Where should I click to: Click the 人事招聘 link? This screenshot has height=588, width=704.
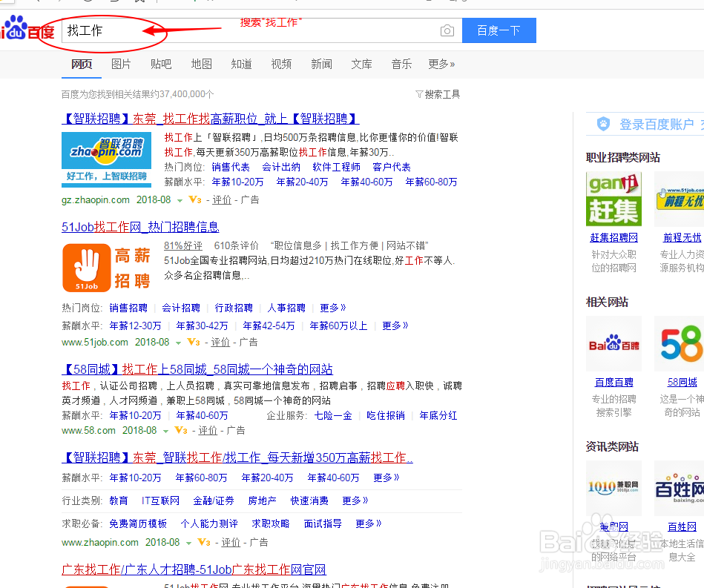(x=286, y=308)
